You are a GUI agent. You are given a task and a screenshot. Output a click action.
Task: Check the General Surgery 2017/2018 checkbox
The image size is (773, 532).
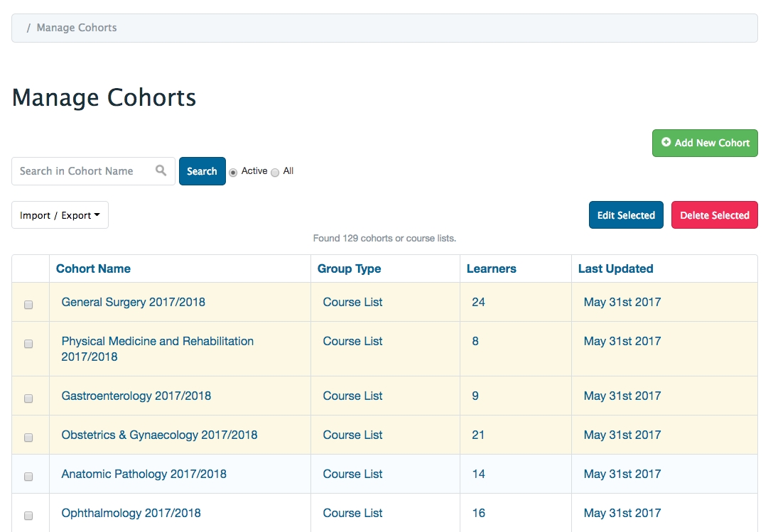pos(28,305)
